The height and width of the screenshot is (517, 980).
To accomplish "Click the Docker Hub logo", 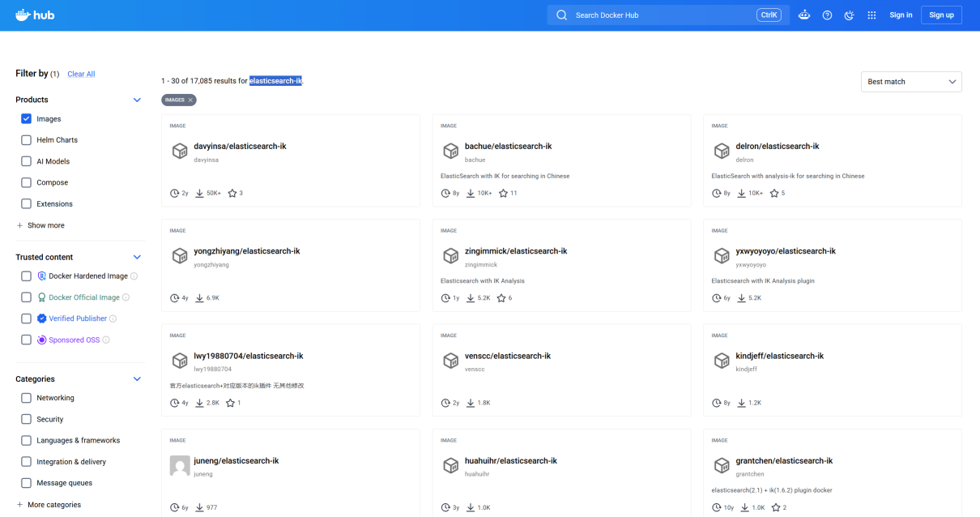I will pos(35,15).
